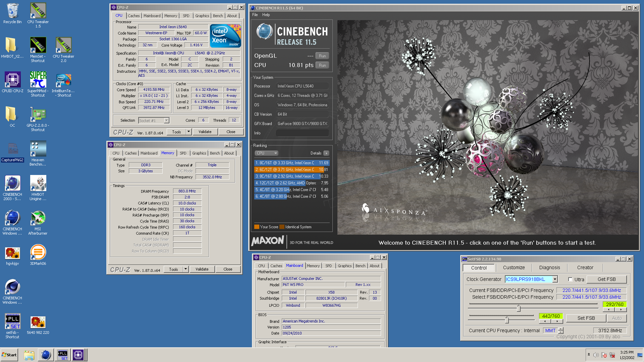Launch GPU-Z.2.8.0 shortcut icon
The width and height of the screenshot is (644, 362).
(x=38, y=119)
